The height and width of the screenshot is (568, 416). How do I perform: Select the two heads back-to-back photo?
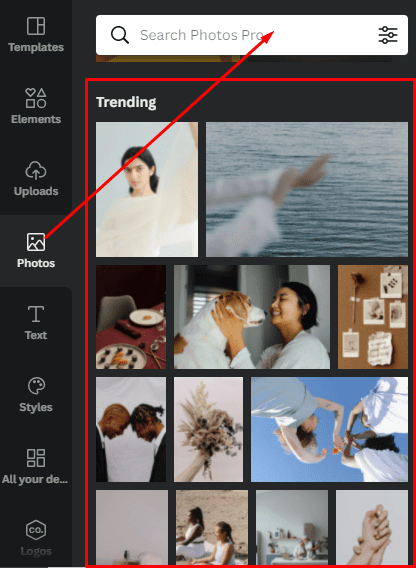pyautogui.click(x=131, y=430)
